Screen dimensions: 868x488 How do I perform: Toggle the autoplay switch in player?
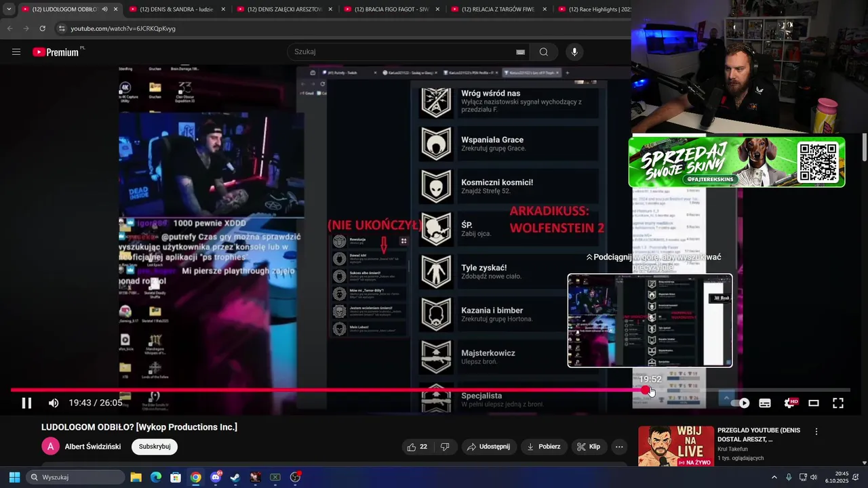coord(740,403)
